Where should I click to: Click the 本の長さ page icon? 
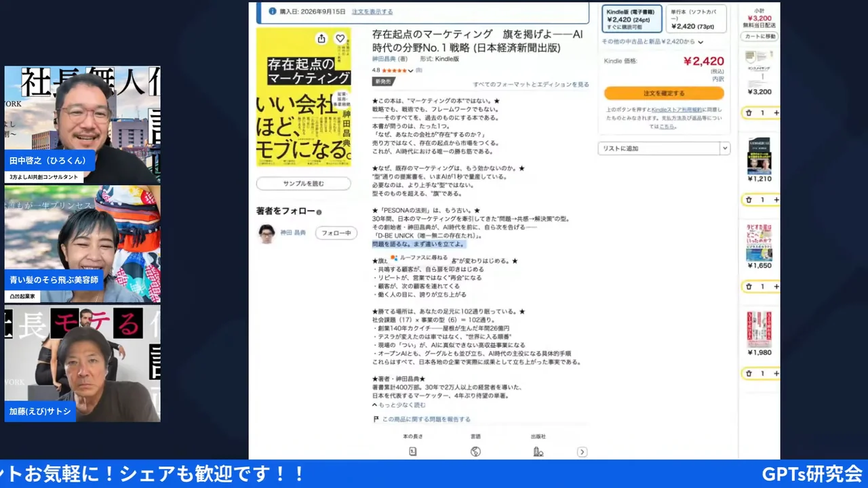(x=412, y=451)
